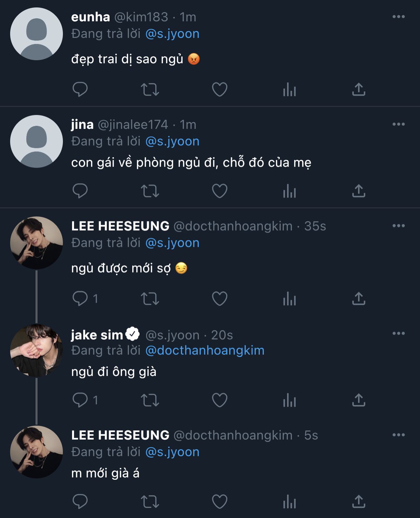Like jake sim's tweet 'ngủ đi ông già'
Image resolution: width=420 pixels, height=518 pixels.
(x=219, y=400)
